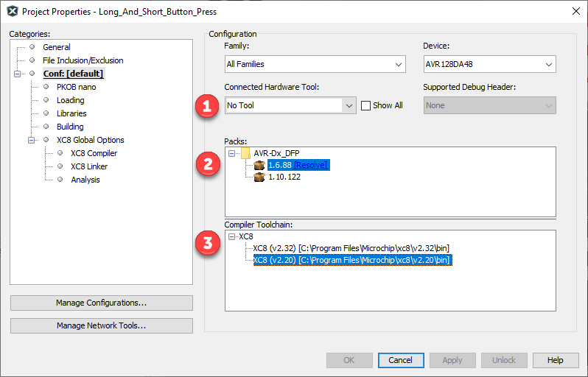Click the red number 3 callout badge

(208, 244)
